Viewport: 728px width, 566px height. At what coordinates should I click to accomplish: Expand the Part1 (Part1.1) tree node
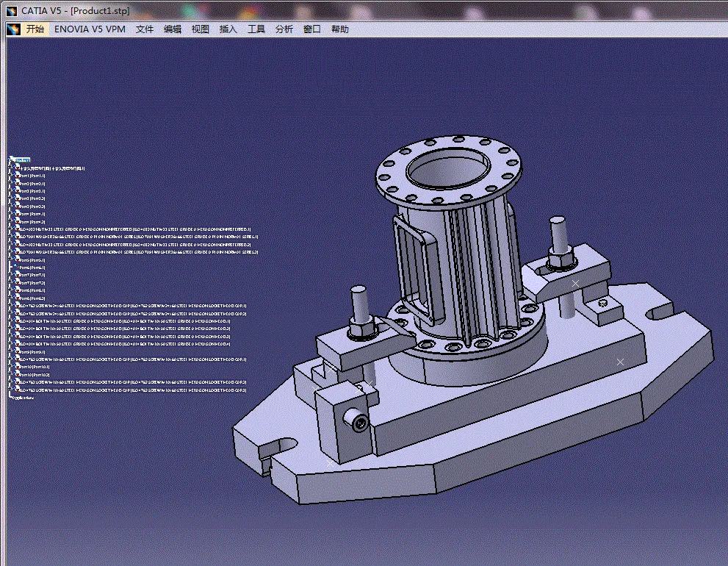click(10, 175)
